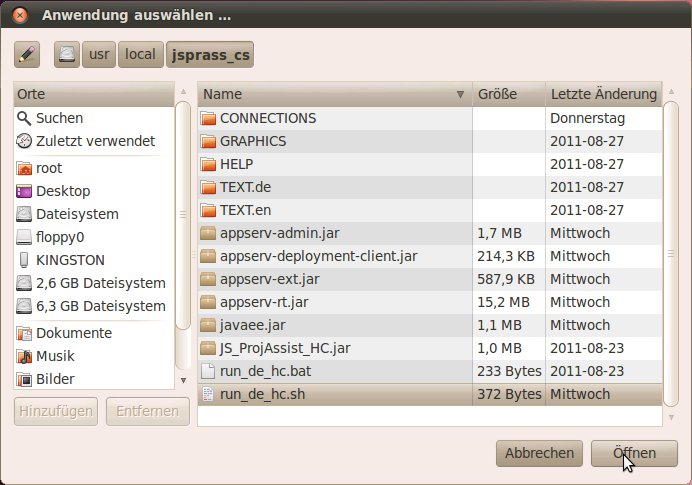Click the places sidebar vertical scrollbar
This screenshot has width=692, height=485.
pyautogui.click(x=183, y=214)
